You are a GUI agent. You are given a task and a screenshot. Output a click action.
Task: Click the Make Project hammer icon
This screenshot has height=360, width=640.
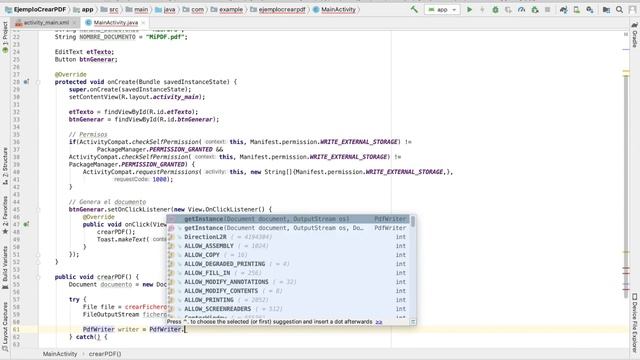[414, 9]
